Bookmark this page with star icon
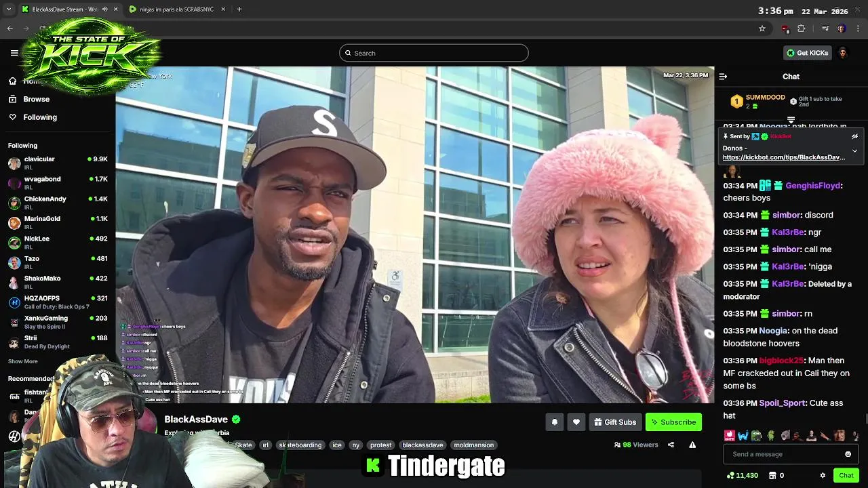Image resolution: width=868 pixels, height=488 pixels. tap(762, 28)
